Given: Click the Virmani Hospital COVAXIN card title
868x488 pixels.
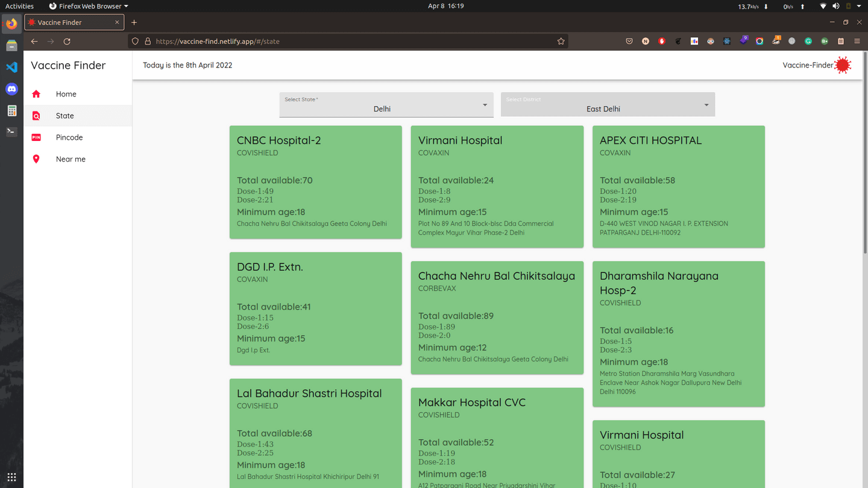Looking at the screenshot, I should 460,140.
